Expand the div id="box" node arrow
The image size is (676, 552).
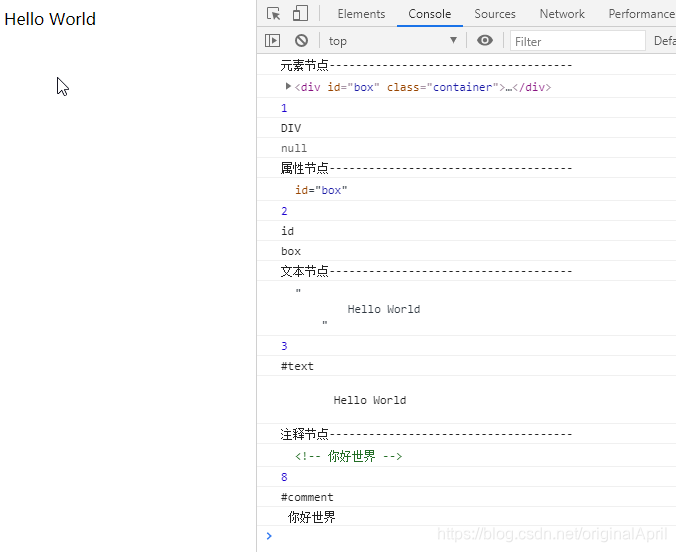pyautogui.click(x=288, y=86)
